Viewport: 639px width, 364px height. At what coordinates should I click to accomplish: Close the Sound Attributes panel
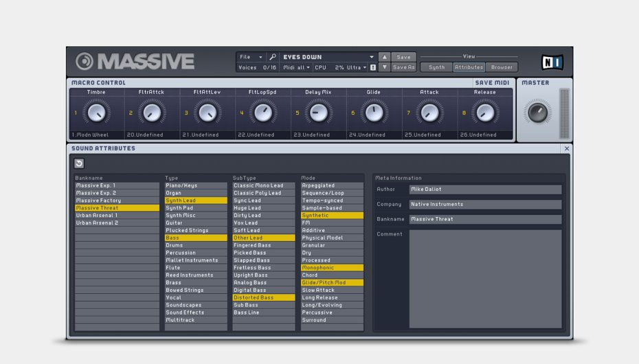(566, 148)
